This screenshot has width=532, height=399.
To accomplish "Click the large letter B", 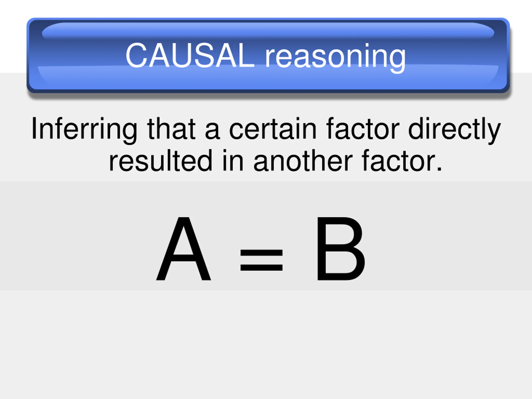I will tap(341, 249).
